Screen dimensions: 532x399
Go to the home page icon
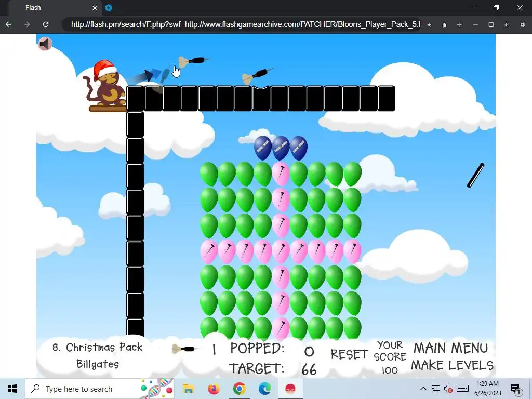pos(444,25)
